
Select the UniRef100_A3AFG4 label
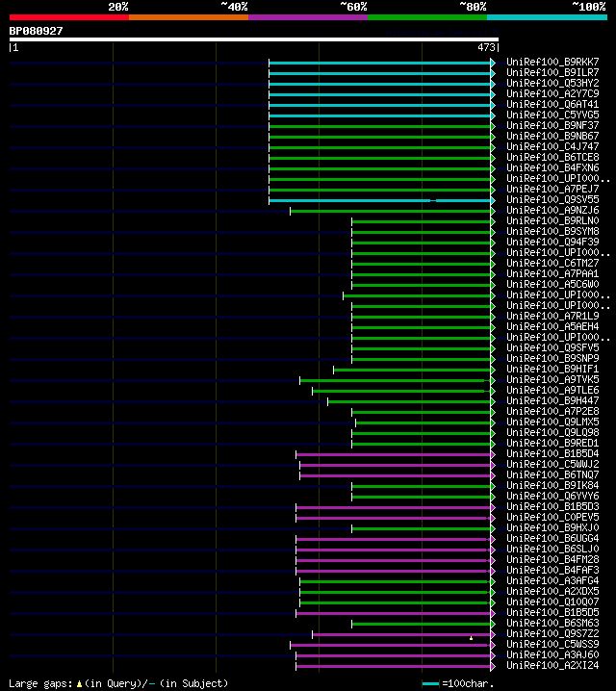552,580
